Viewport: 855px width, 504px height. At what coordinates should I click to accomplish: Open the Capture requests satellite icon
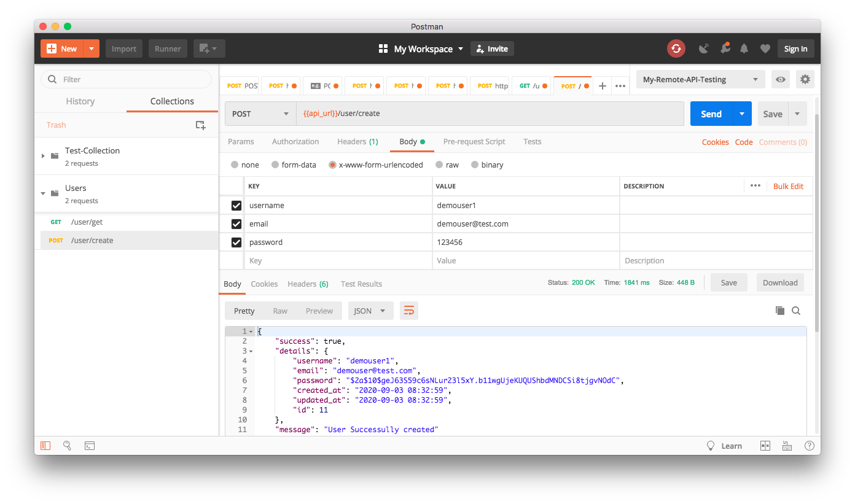click(703, 48)
